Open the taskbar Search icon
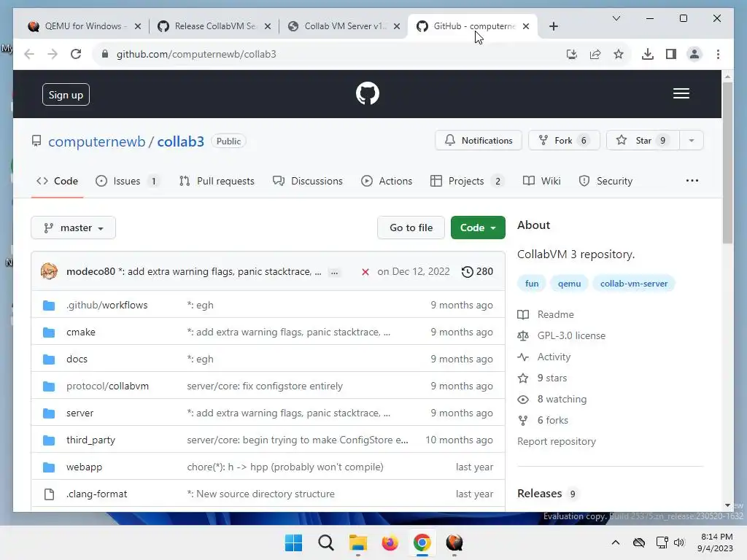747x560 pixels. click(x=326, y=542)
